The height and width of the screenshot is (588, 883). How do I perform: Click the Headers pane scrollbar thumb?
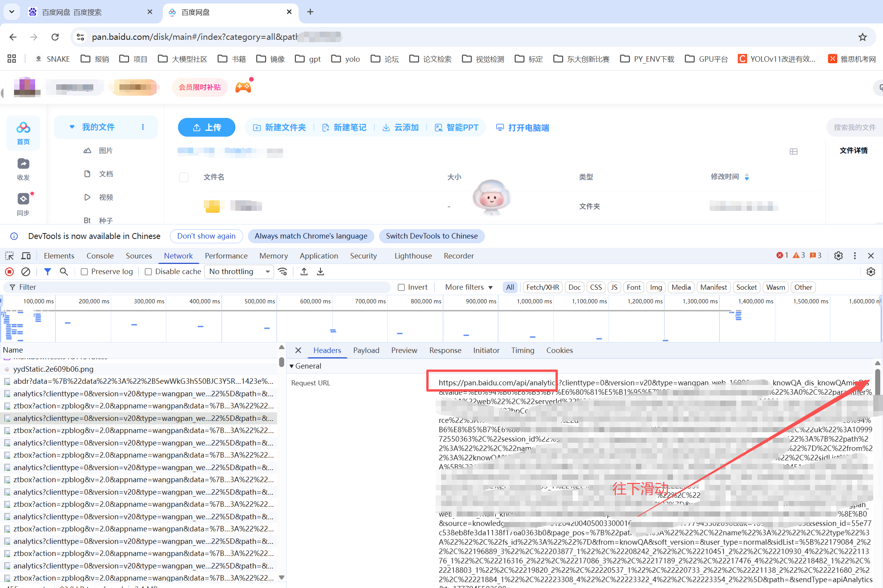878,383
